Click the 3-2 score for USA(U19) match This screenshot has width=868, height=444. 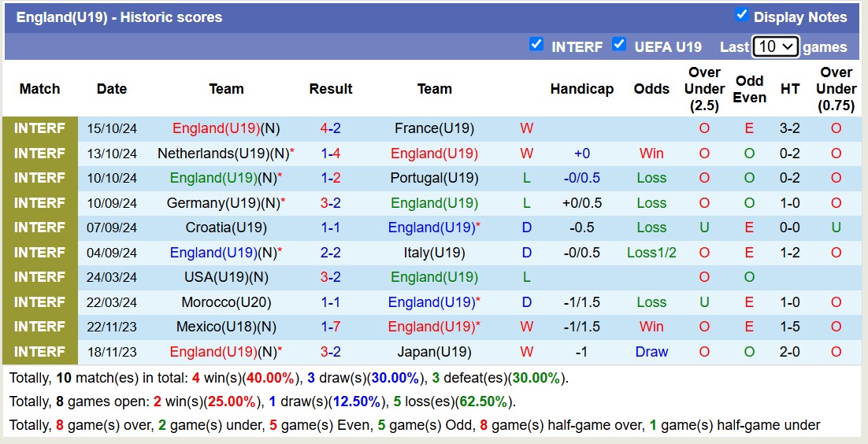click(330, 277)
